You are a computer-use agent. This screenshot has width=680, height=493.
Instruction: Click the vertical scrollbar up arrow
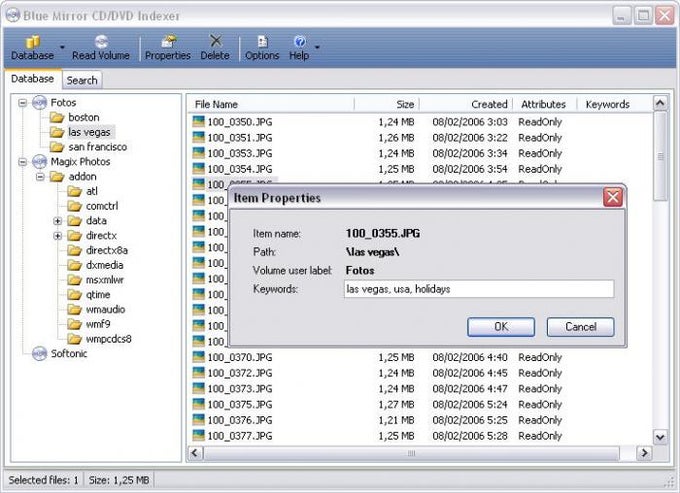[660, 103]
